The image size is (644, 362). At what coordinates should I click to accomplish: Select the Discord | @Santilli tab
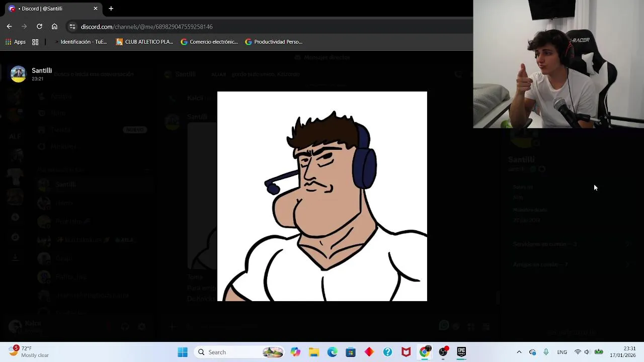click(53, 9)
